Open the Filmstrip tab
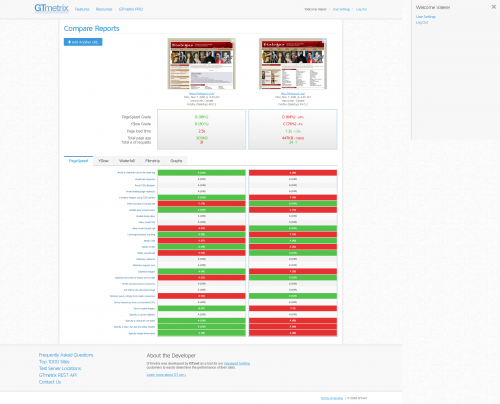The width and height of the screenshot is (500, 404). click(152, 161)
